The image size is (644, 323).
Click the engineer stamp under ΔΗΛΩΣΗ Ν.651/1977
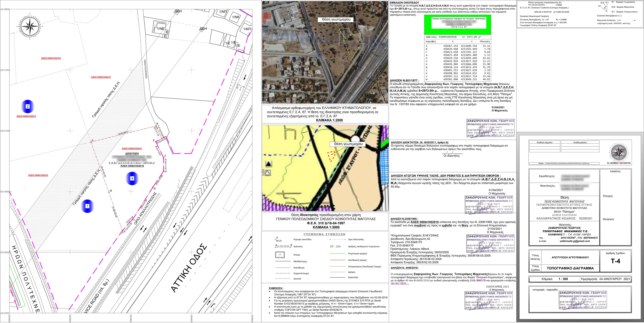click(x=491, y=128)
